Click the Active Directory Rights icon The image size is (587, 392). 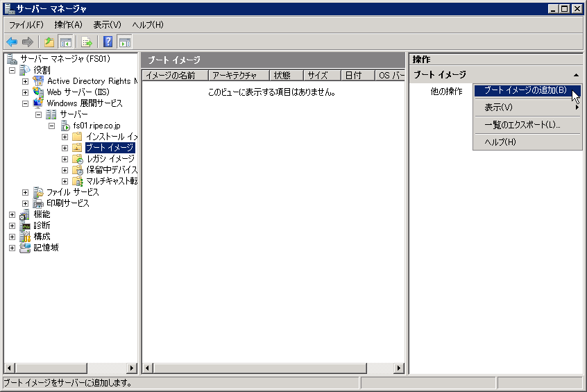[x=37, y=81]
